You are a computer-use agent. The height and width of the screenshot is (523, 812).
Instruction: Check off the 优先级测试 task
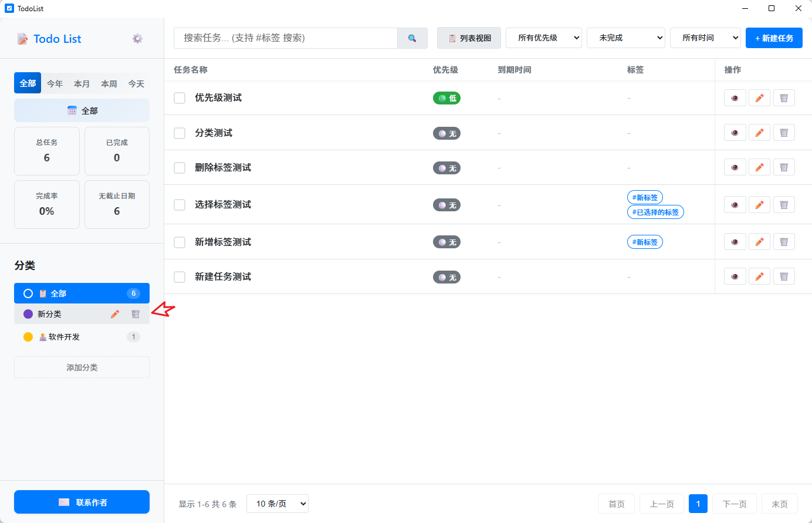[x=180, y=98]
